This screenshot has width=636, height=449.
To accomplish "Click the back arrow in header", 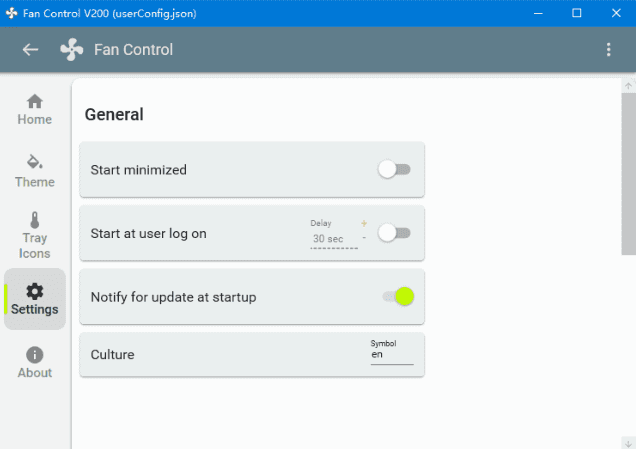I will 30,50.
